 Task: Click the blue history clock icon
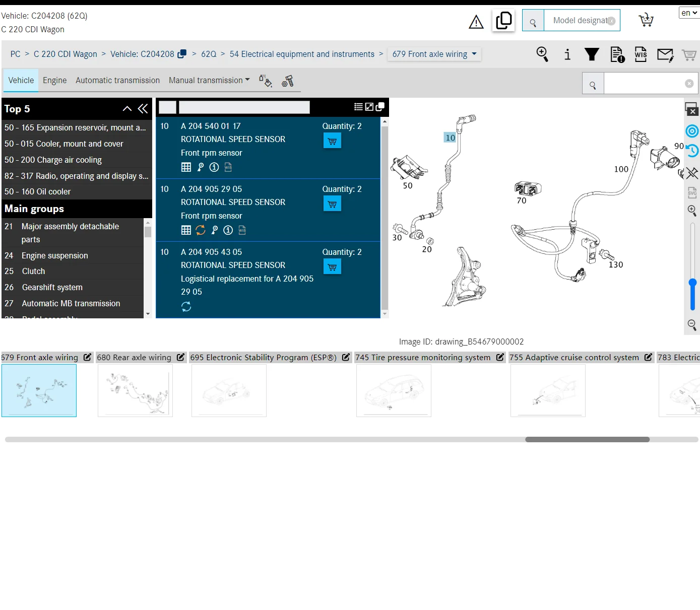[692, 151]
